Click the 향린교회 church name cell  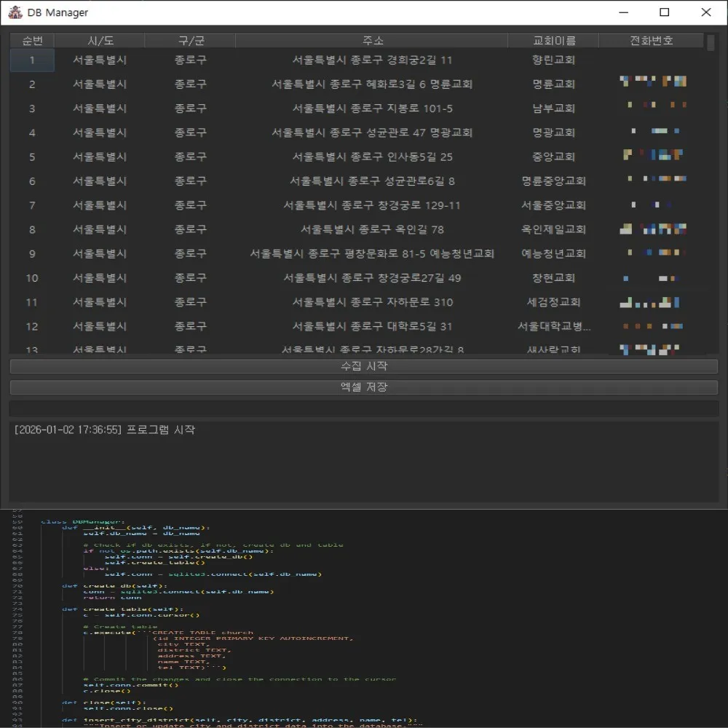(x=553, y=60)
